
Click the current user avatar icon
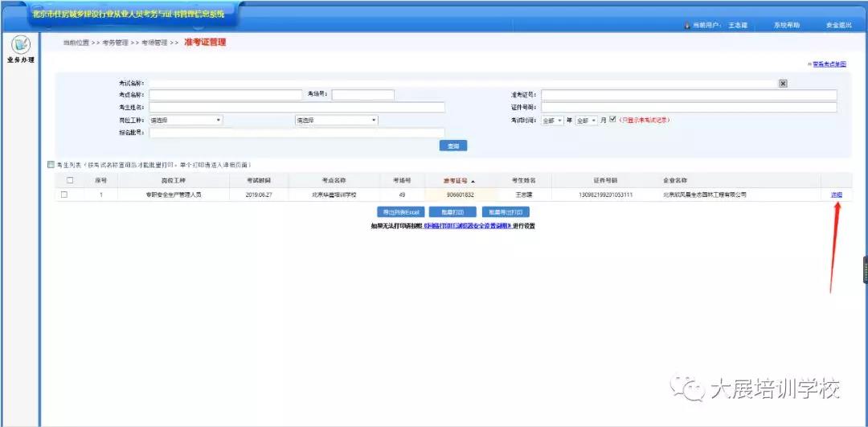click(x=687, y=26)
